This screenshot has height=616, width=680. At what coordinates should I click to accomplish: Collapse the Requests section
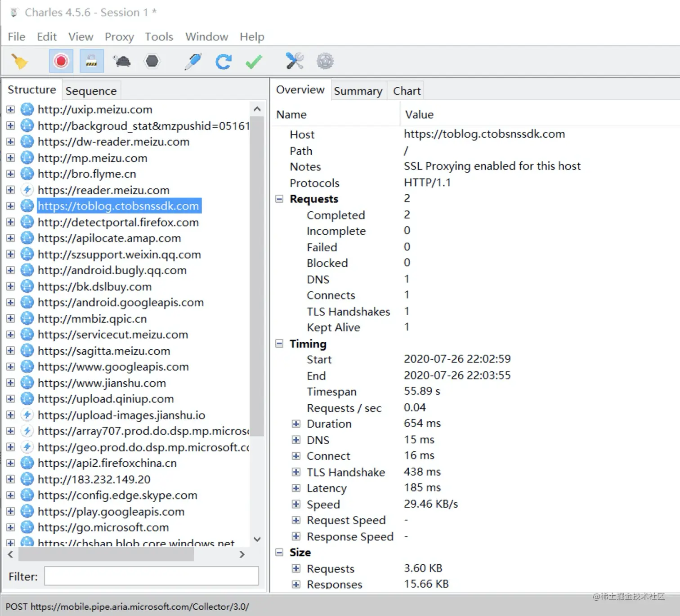pos(279,199)
